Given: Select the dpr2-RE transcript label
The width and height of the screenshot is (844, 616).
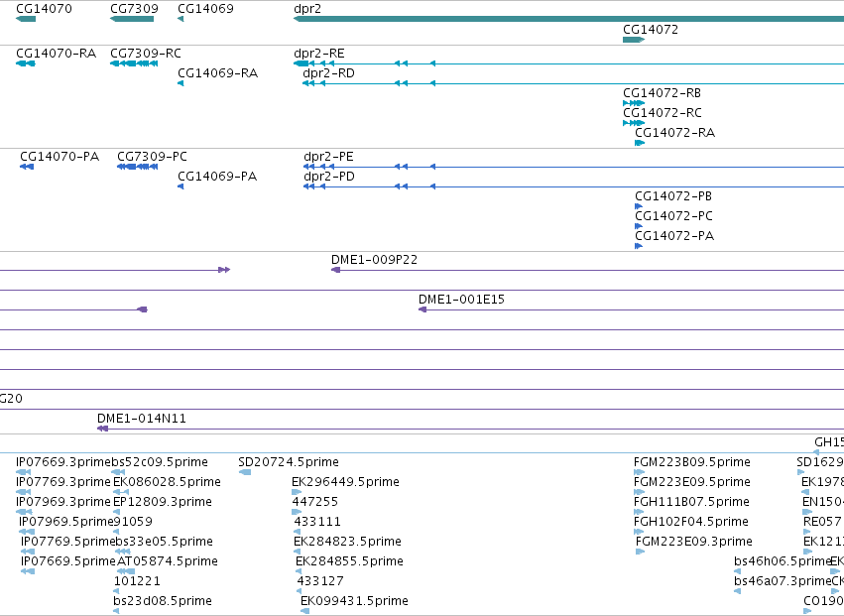Looking at the screenshot, I should coord(319,54).
